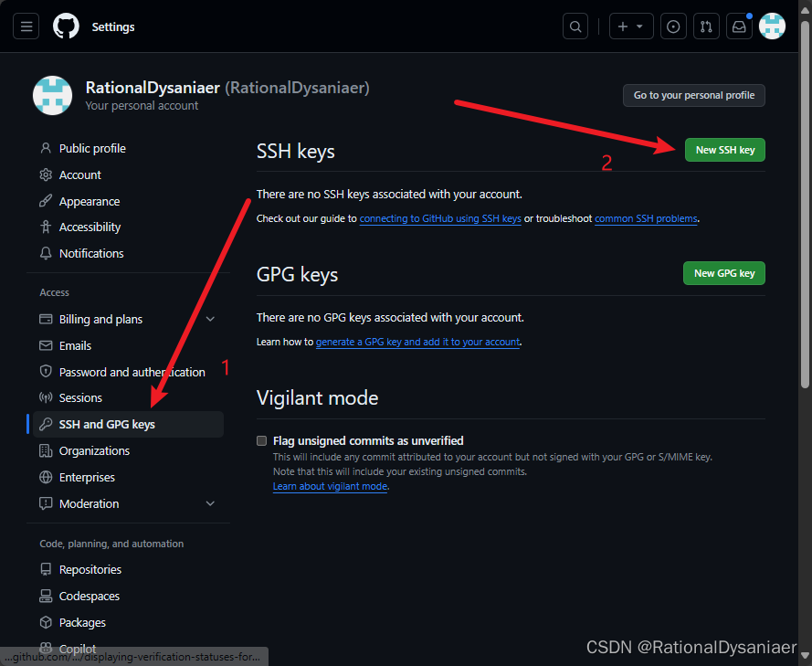The image size is (812, 666).
Task: Click the Settings header title
Action: (113, 26)
